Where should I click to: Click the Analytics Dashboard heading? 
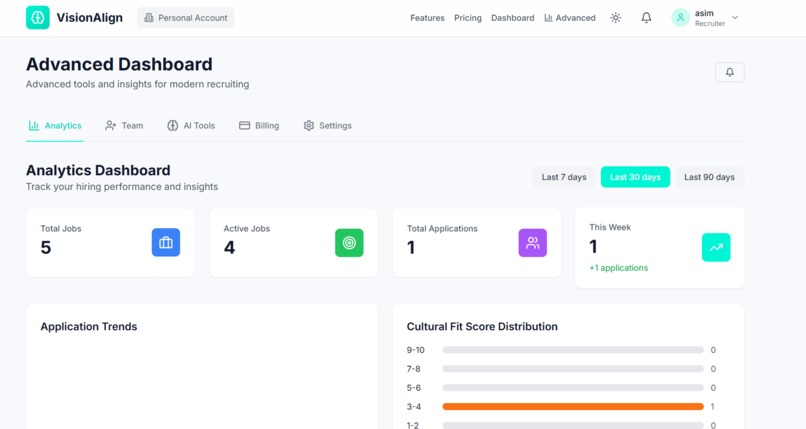[98, 170]
